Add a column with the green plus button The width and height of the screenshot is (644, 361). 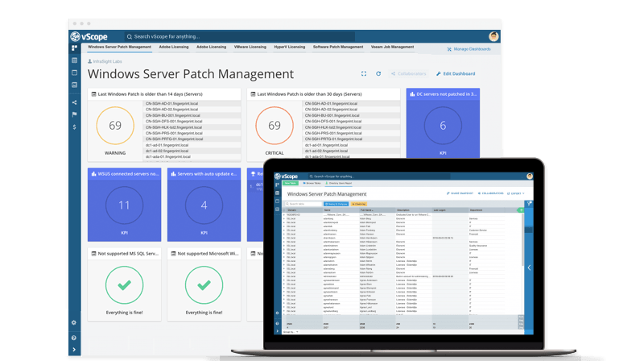(x=520, y=210)
